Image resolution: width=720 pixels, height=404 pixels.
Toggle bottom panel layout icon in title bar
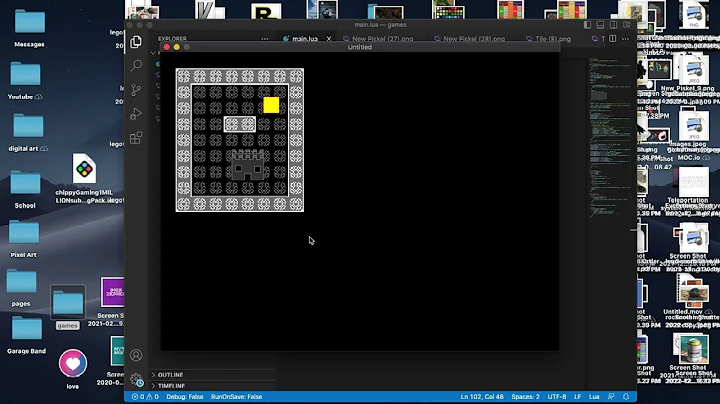[x=600, y=25]
